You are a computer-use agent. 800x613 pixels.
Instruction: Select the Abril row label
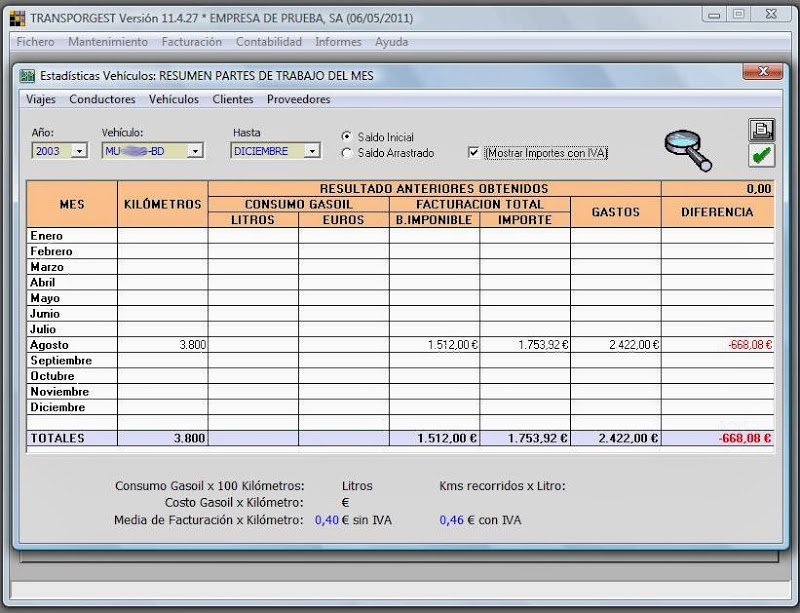click(42, 283)
